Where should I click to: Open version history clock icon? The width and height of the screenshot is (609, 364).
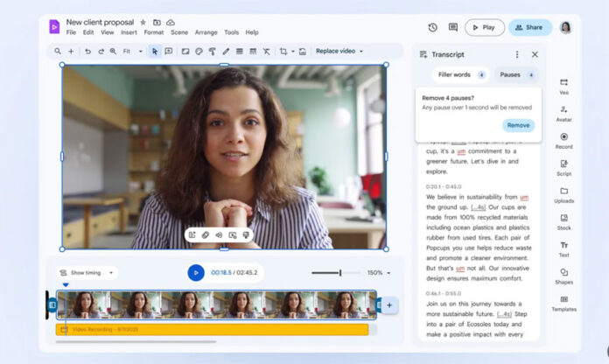point(432,28)
